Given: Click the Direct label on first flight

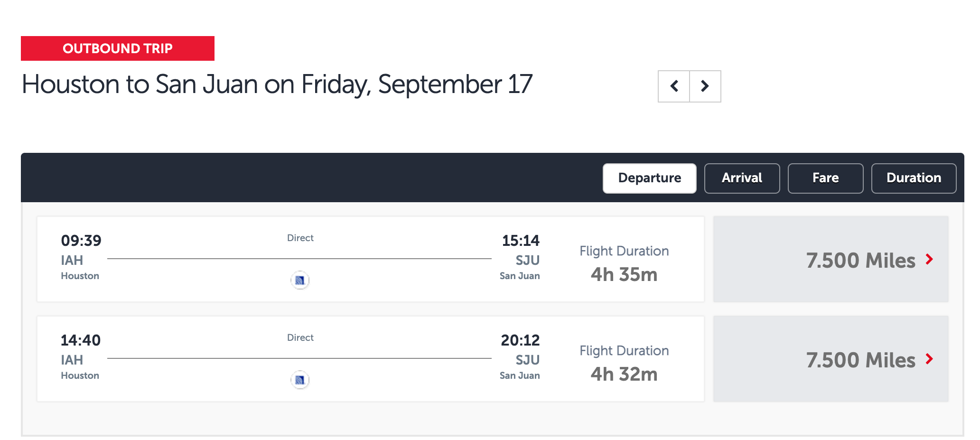Looking at the screenshot, I should pos(300,238).
